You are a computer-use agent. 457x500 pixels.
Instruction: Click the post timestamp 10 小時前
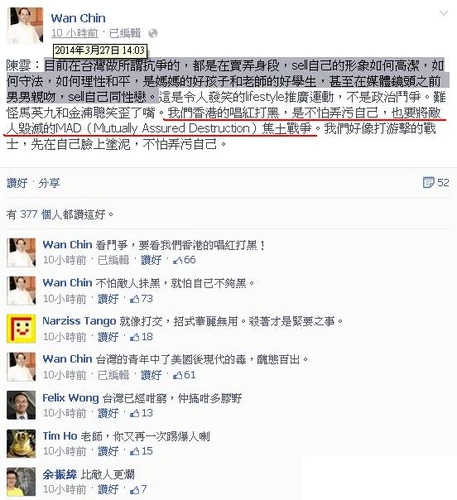coord(75,33)
